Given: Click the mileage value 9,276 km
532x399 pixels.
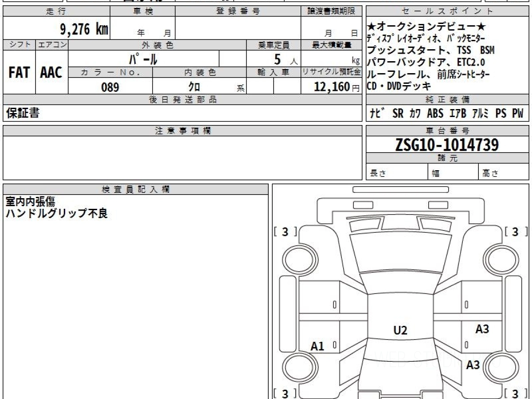Looking at the screenshot, I should coord(84,30).
